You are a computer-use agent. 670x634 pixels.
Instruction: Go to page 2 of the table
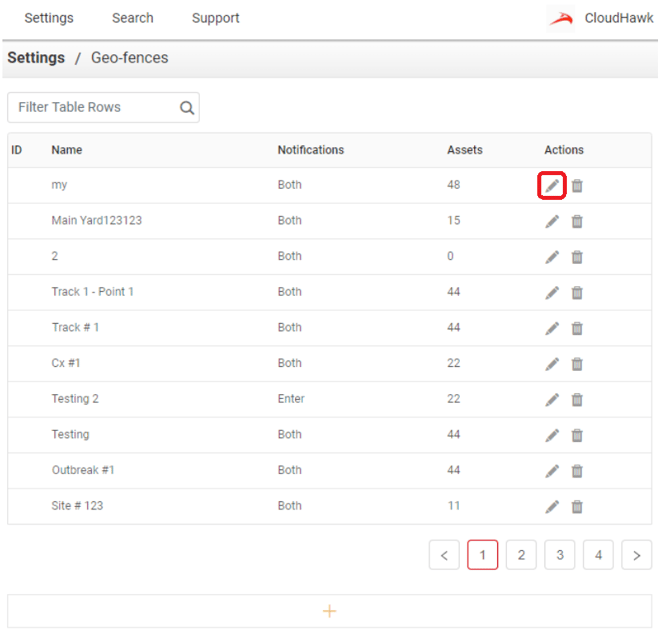[521, 555]
